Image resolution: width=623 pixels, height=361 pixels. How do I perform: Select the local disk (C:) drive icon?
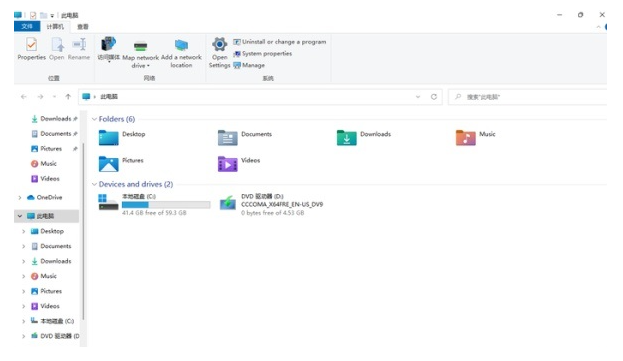(108, 202)
